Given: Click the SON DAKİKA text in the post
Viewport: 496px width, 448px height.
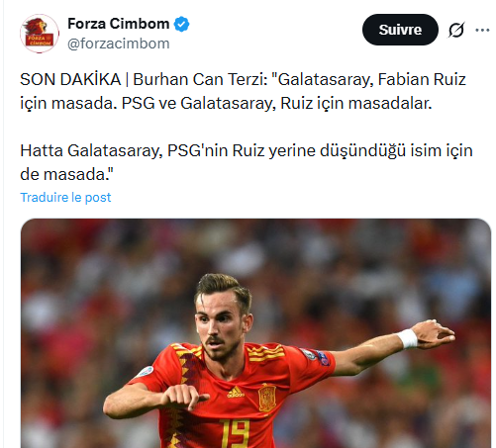Looking at the screenshot, I should (x=70, y=79).
